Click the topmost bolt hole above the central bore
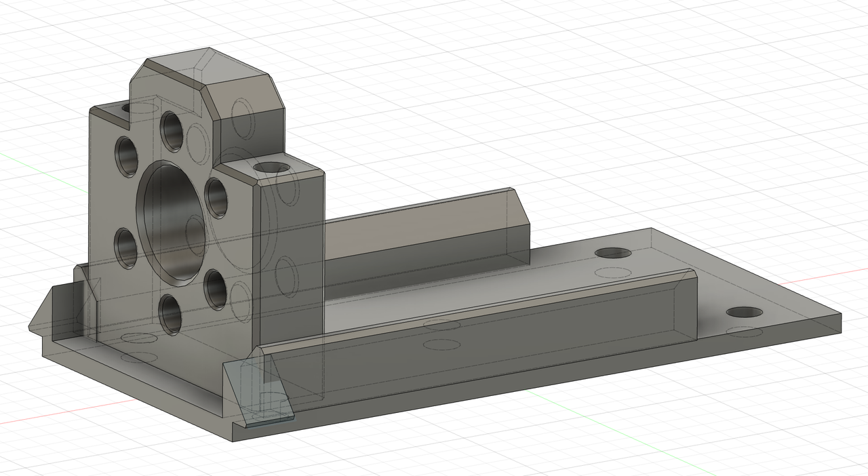 [x=172, y=132]
